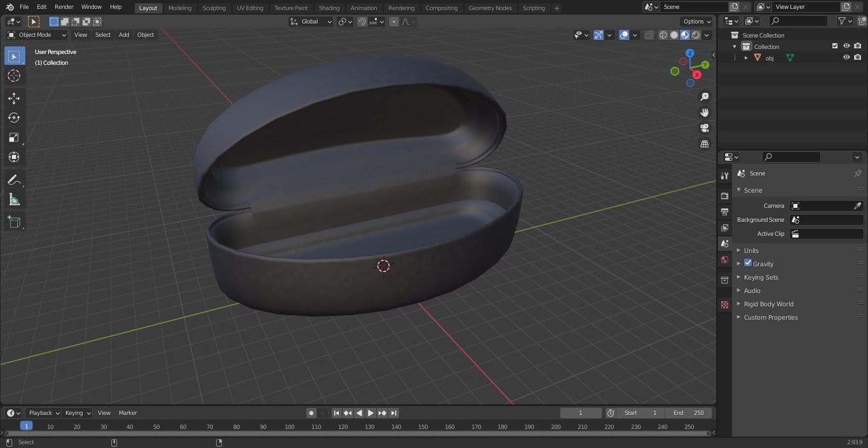The image size is (868, 448).
Task: Open the Output properties tab
Action: pos(724,212)
